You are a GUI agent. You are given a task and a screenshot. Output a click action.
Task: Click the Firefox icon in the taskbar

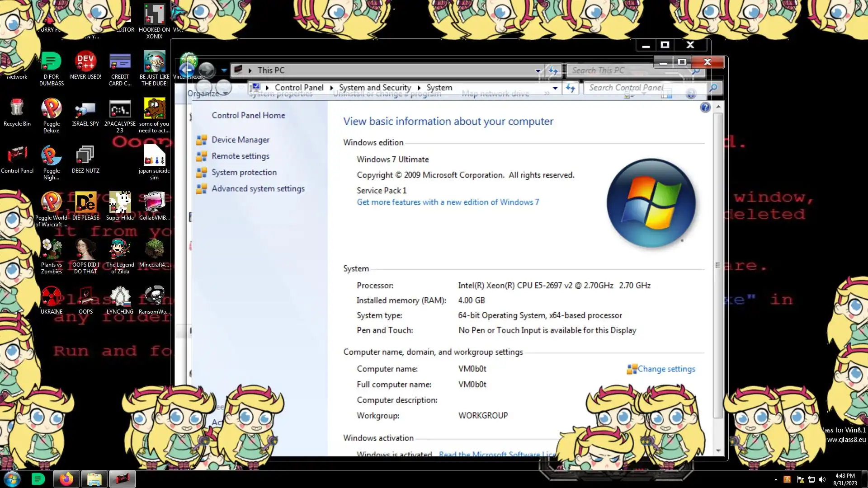click(x=66, y=479)
